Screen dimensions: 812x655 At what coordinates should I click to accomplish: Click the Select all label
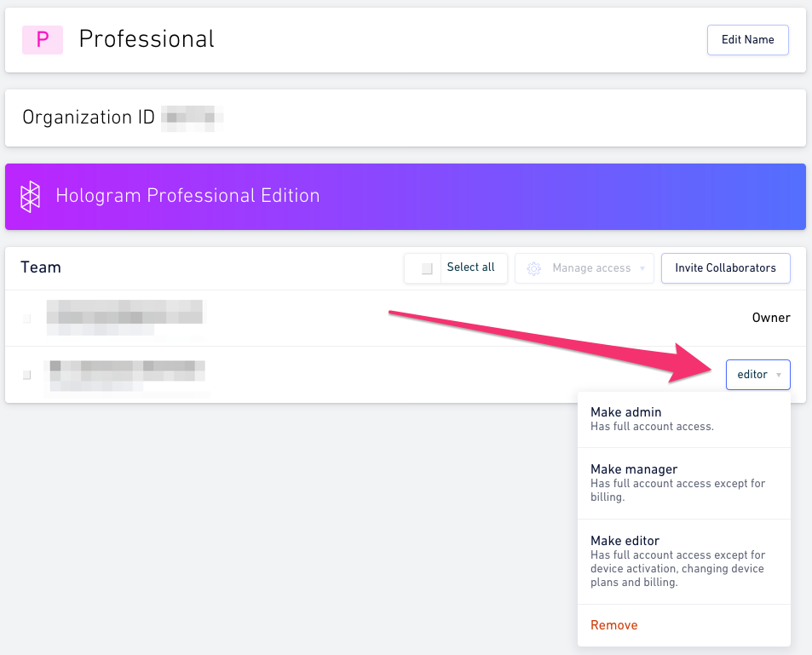[x=470, y=267]
